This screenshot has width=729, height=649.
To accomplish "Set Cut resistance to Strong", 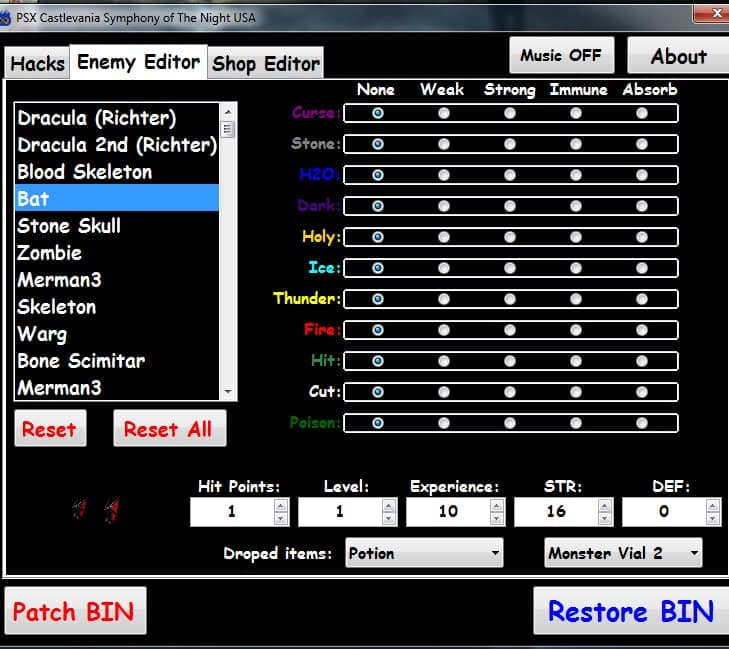I will (510, 392).
